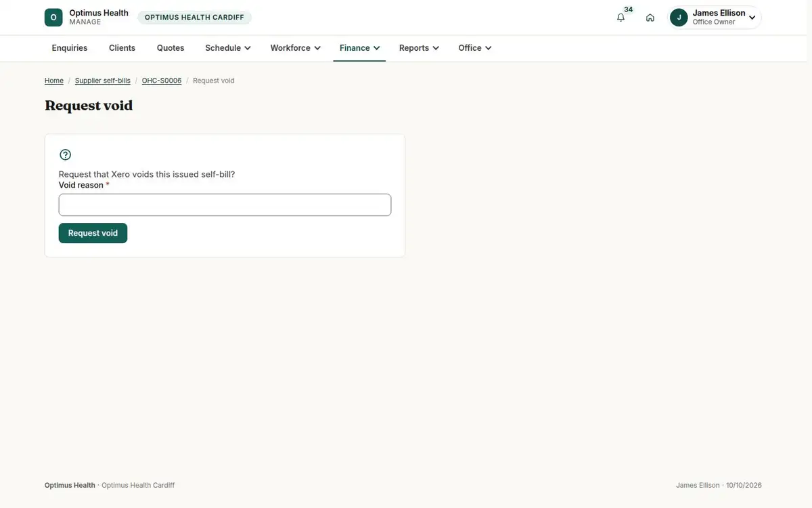Open the notifications bell
The height and width of the screenshot is (508, 812).
click(621, 18)
